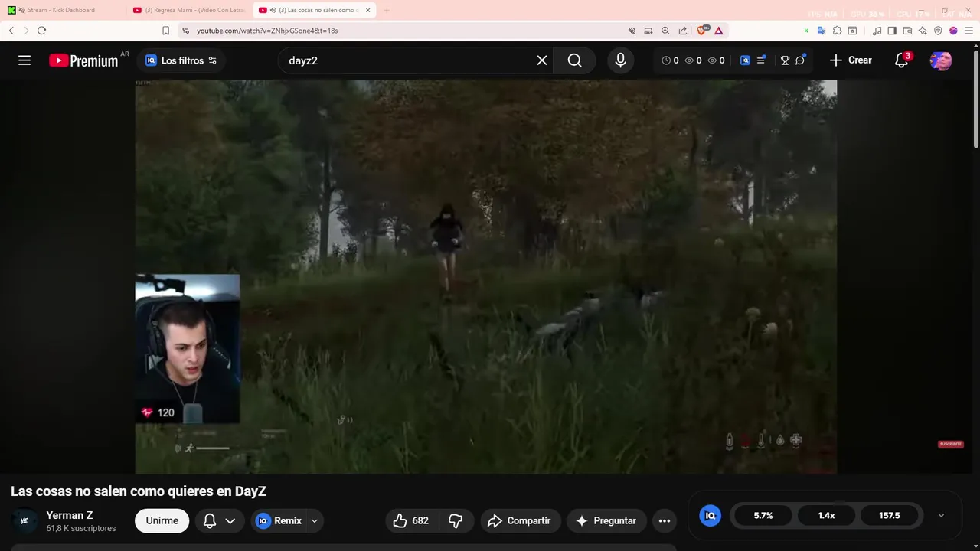Open site settings icon in address bar
The height and width of the screenshot is (551, 980).
185,31
